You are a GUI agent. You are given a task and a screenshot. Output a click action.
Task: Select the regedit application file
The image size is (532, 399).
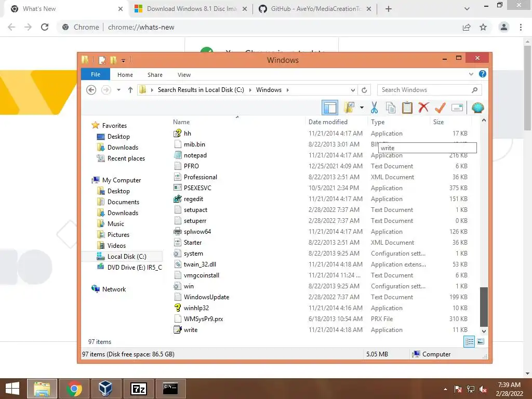(193, 199)
